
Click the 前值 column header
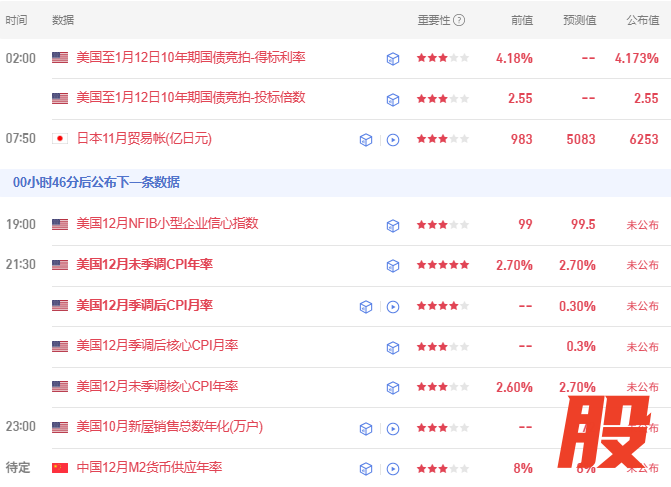(522, 20)
